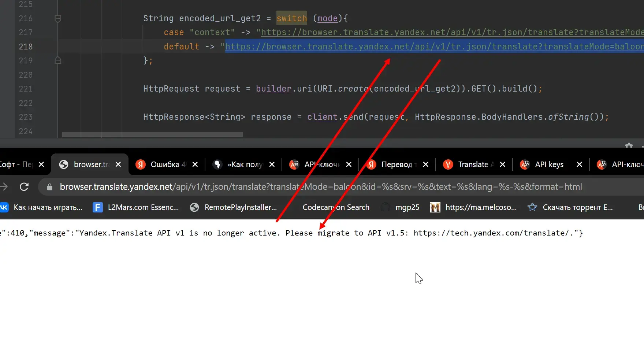Click the 'mode' variable in the switch statement
Screen dimensions: 644x348
327,18
